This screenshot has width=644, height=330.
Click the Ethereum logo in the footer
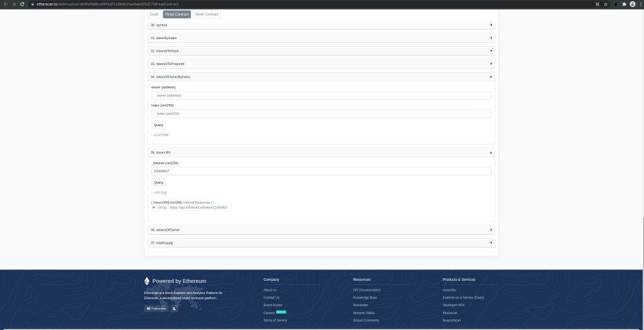pos(147,281)
